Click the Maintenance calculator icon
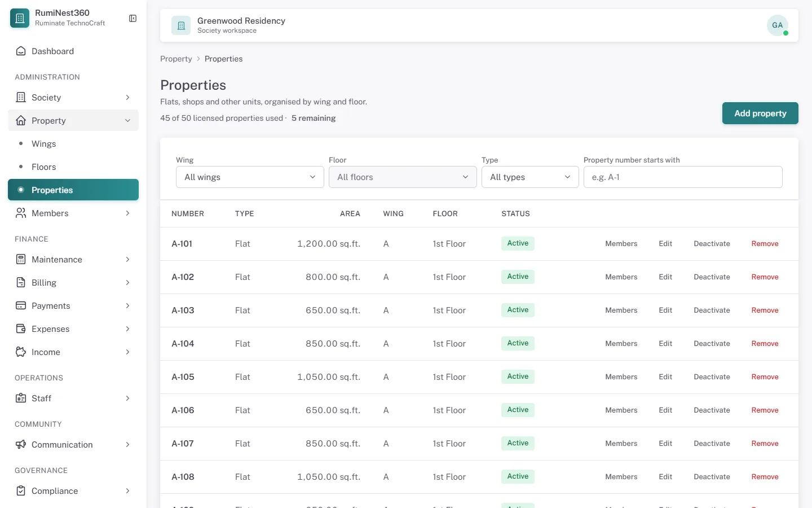812x508 pixels. [x=21, y=260]
